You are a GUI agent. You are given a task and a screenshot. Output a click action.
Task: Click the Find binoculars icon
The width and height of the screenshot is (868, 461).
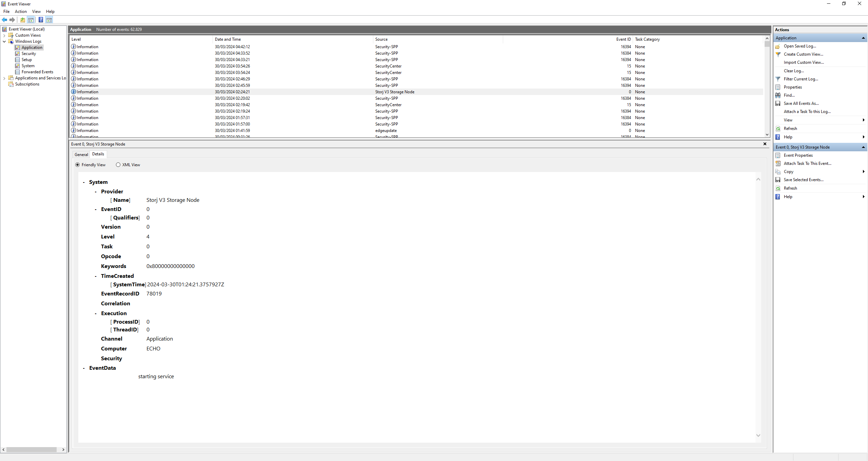(778, 95)
